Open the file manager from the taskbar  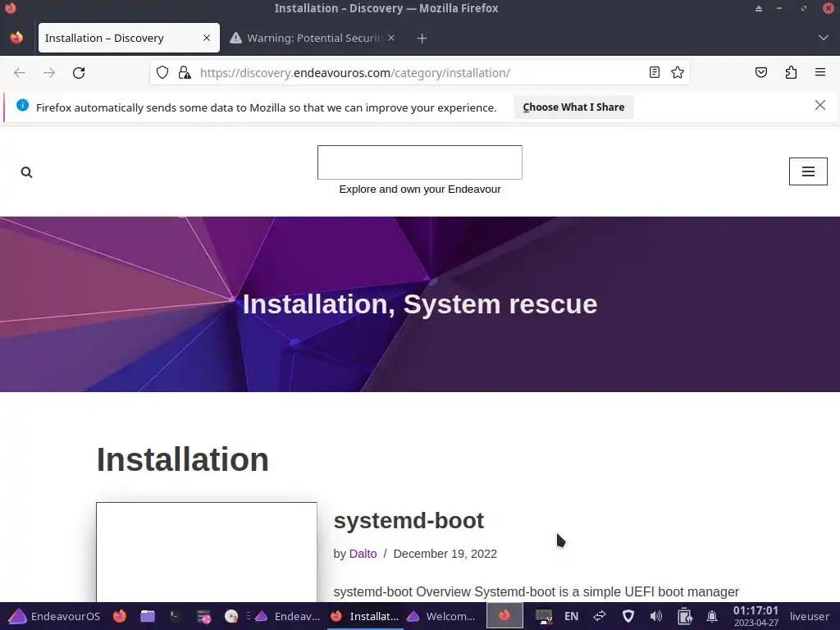click(148, 616)
